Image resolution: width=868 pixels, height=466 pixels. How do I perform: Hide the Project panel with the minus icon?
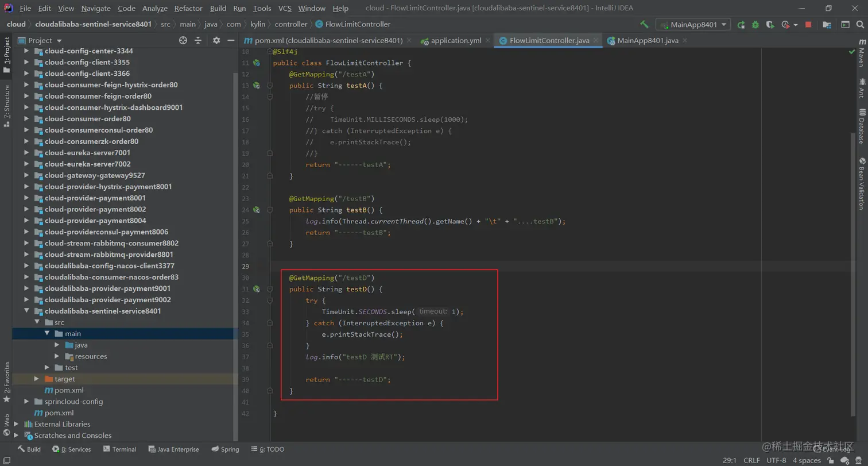pyautogui.click(x=231, y=40)
